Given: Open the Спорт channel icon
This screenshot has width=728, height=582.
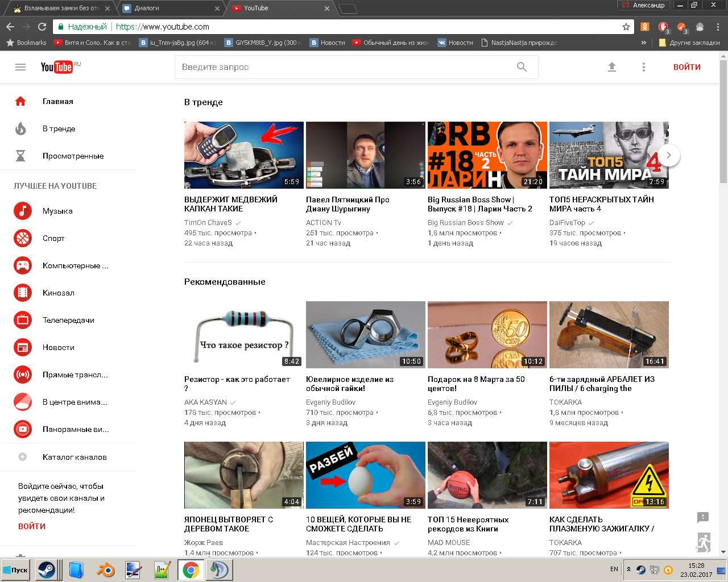Looking at the screenshot, I should [x=23, y=238].
